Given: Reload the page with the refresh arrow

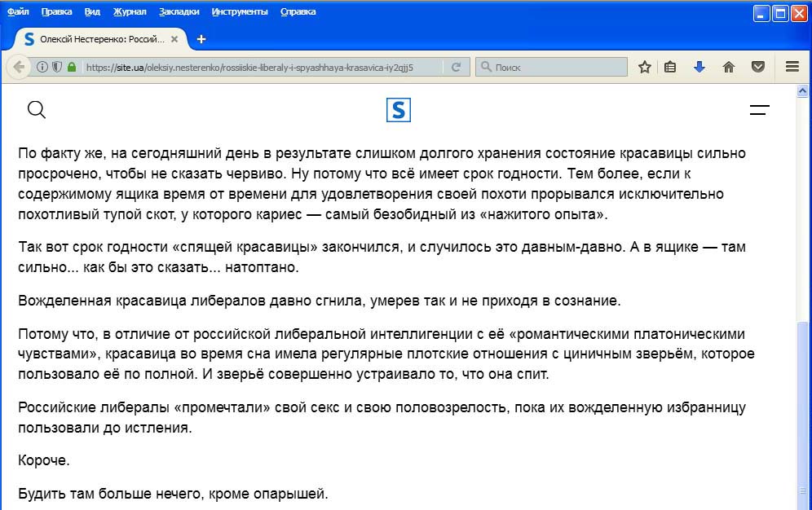Looking at the screenshot, I should (x=456, y=68).
